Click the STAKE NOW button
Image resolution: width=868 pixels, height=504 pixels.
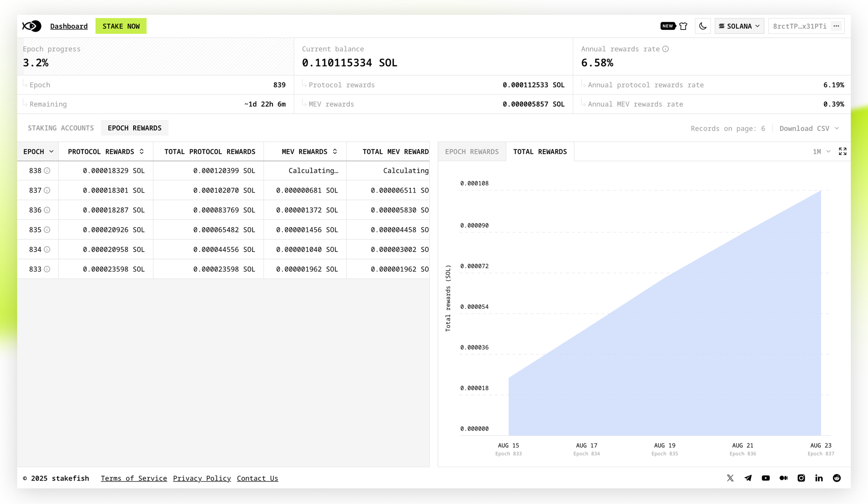pos(121,26)
